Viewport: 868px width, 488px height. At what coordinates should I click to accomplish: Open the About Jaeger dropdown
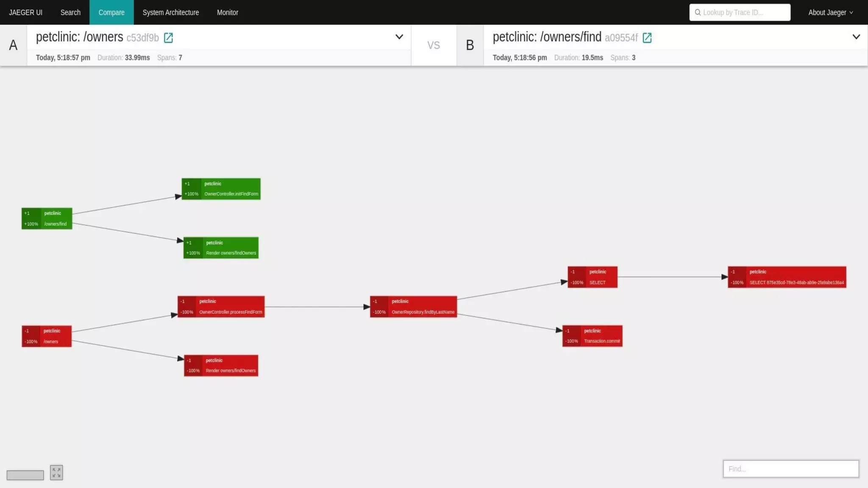coord(830,12)
